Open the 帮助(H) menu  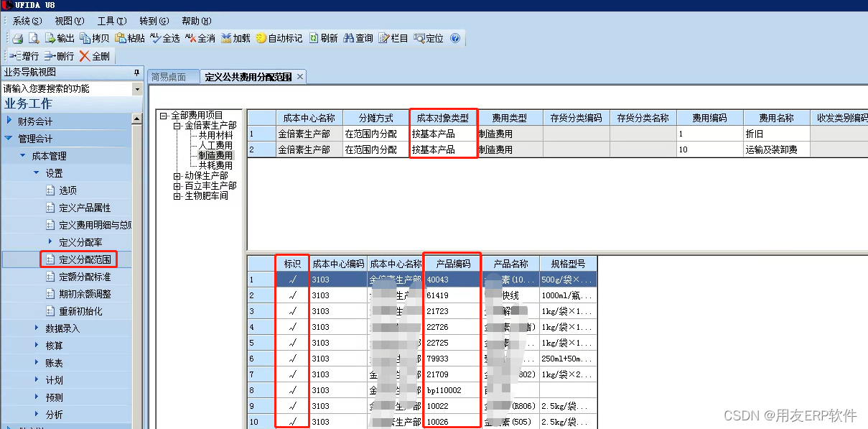(x=196, y=21)
